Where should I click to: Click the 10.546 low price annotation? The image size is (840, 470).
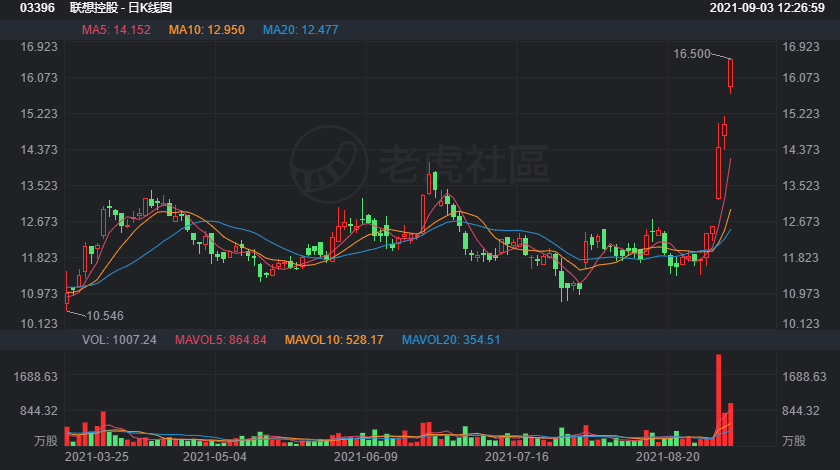[x=105, y=316]
